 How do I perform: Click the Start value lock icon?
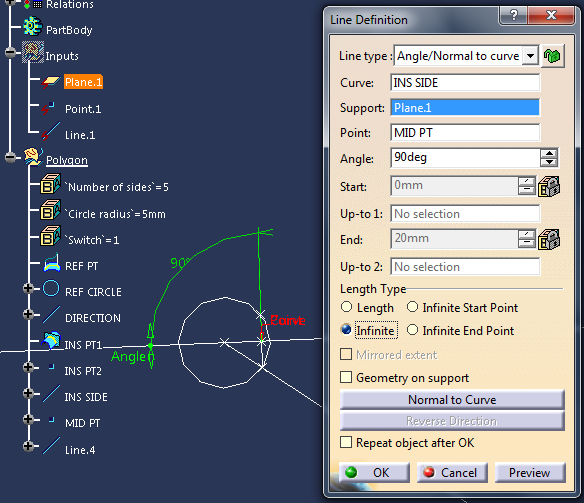tap(549, 186)
